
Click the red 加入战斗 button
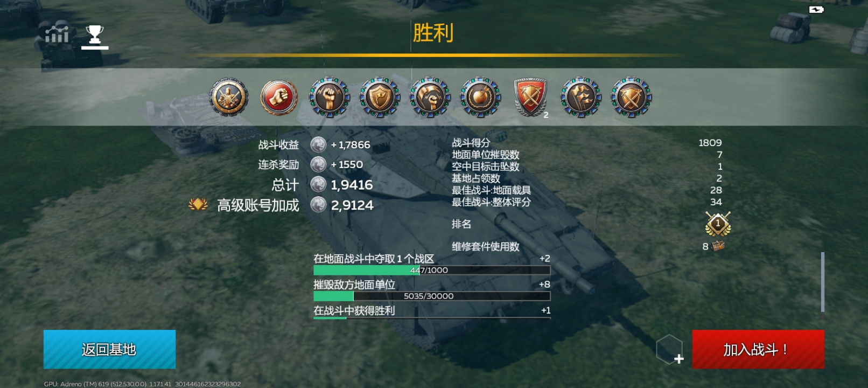pyautogui.click(x=758, y=349)
